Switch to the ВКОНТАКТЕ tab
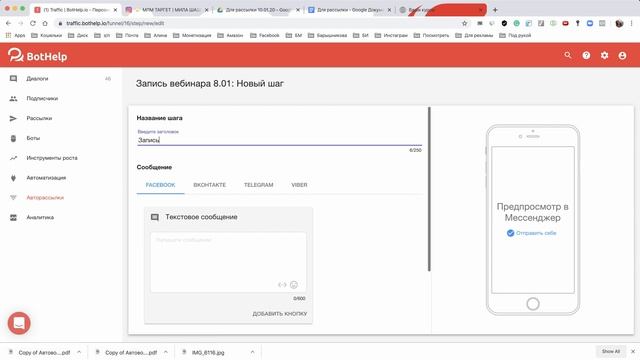640x360 pixels. 209,185
